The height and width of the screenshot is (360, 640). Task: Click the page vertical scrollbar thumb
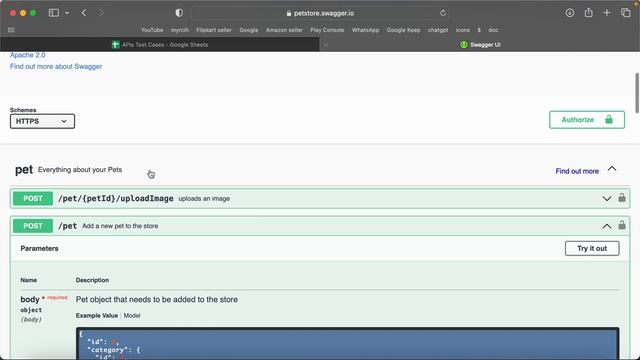pyautogui.click(x=637, y=93)
